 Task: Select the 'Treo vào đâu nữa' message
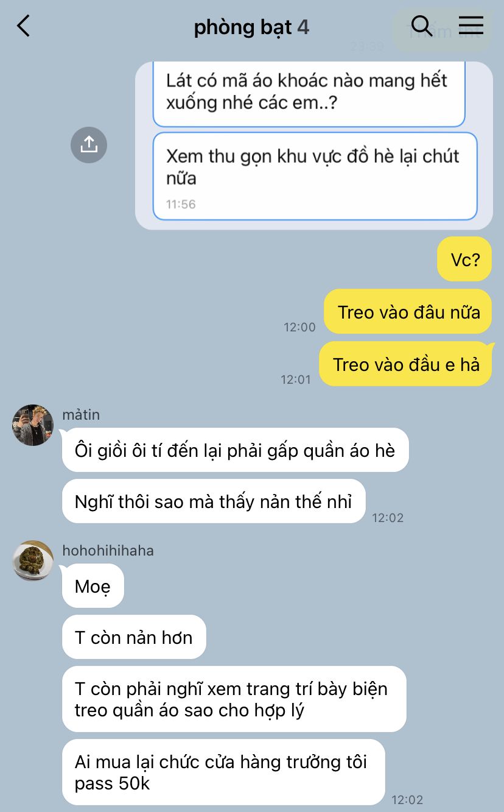click(x=408, y=311)
